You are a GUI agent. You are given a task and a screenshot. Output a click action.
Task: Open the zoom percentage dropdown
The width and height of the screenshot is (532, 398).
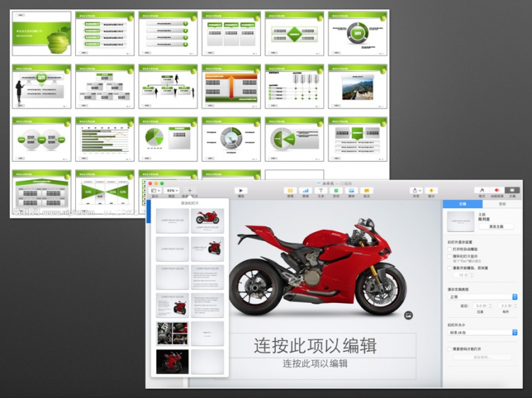(172, 191)
